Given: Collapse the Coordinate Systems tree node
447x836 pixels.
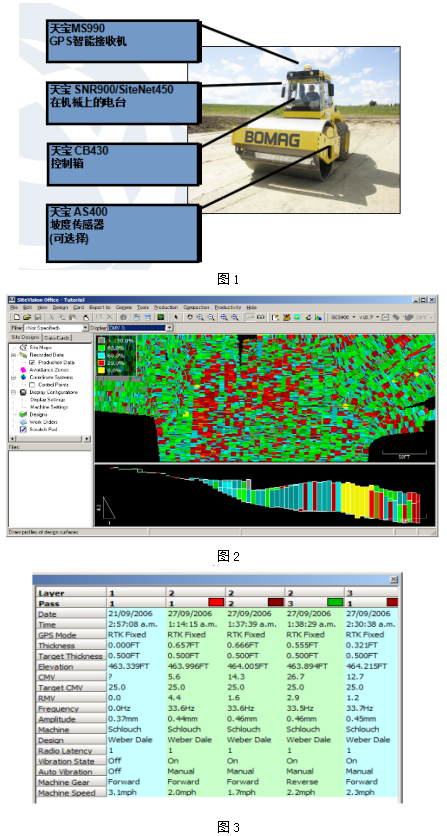Looking at the screenshot, I should 13,377.
